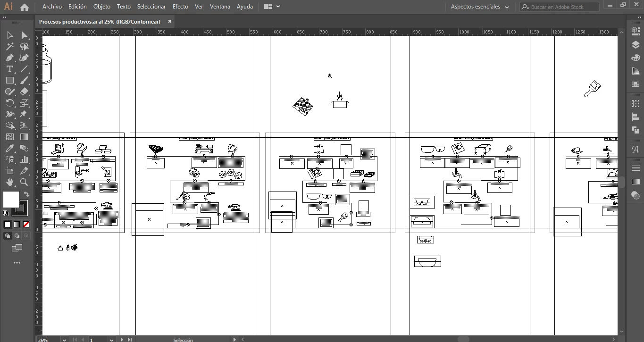
Task: Open the Texto menu
Action: pos(124,7)
